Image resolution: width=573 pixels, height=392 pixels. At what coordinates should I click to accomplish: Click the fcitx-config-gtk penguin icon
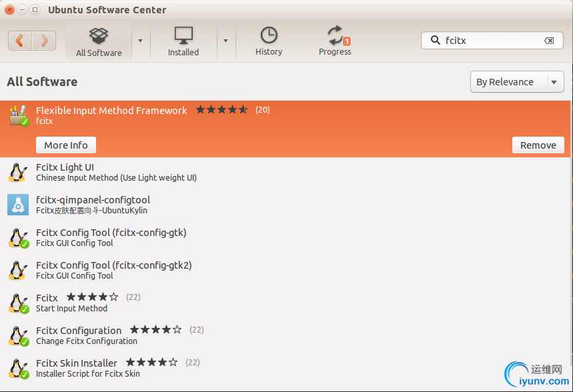pyautogui.click(x=18, y=238)
